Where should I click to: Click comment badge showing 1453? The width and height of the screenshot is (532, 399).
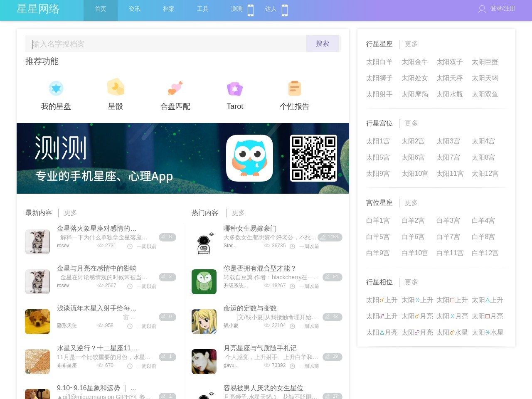330,237
